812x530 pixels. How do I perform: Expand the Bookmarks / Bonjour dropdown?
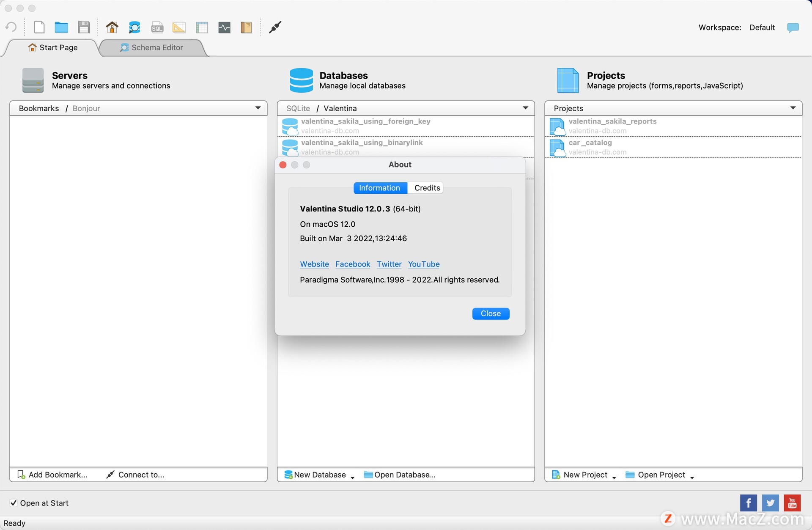258,108
